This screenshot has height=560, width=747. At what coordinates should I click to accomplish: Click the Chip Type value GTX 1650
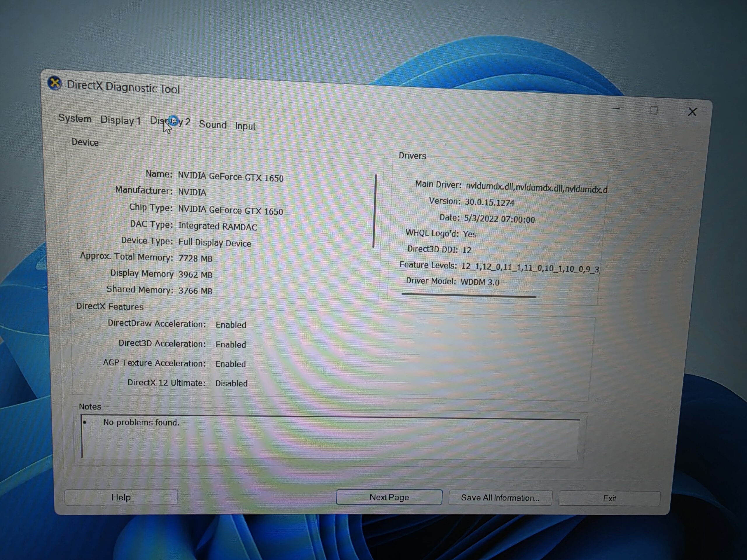tap(231, 210)
